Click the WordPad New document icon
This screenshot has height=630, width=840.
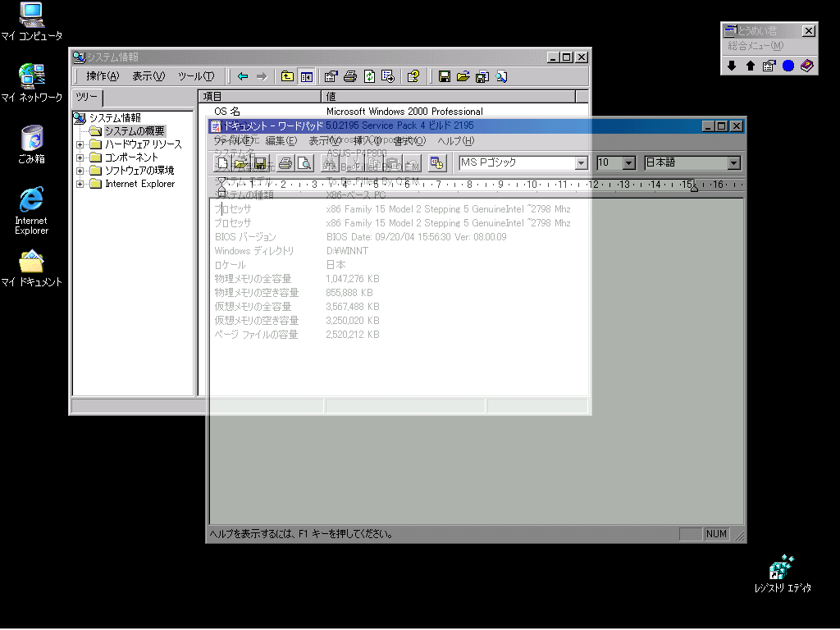(223, 163)
